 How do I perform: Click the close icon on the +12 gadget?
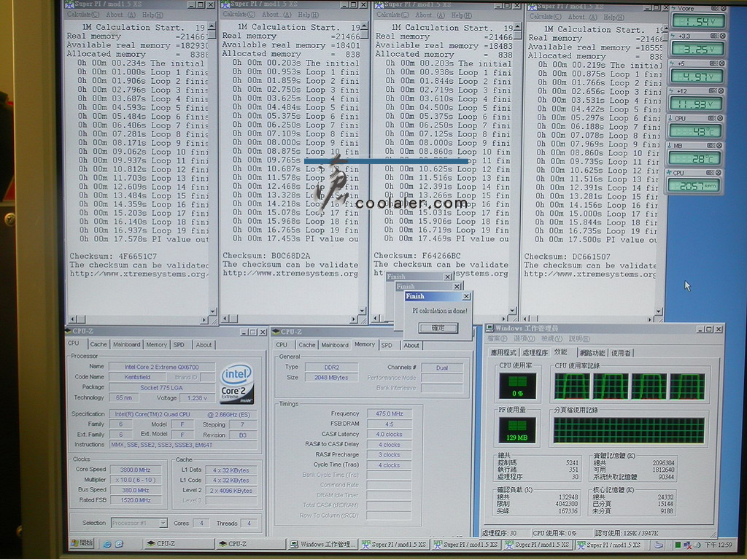721,90
